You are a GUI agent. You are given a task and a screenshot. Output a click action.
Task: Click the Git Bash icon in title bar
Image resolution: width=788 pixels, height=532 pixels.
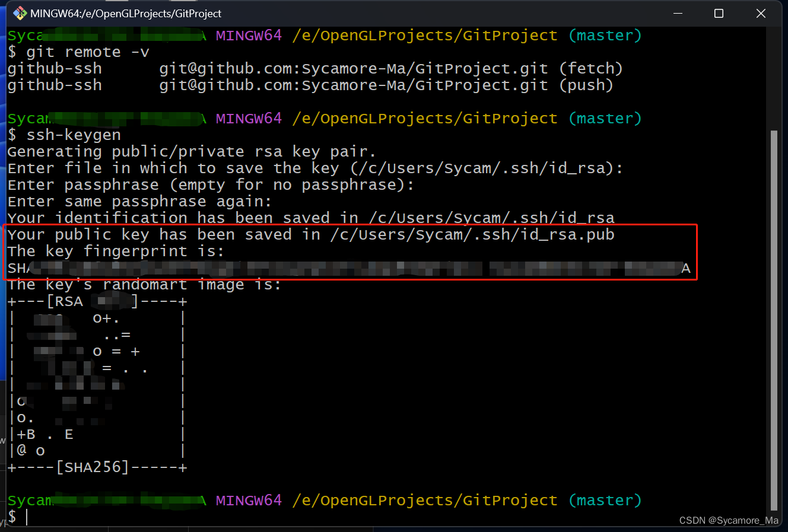tap(20, 13)
